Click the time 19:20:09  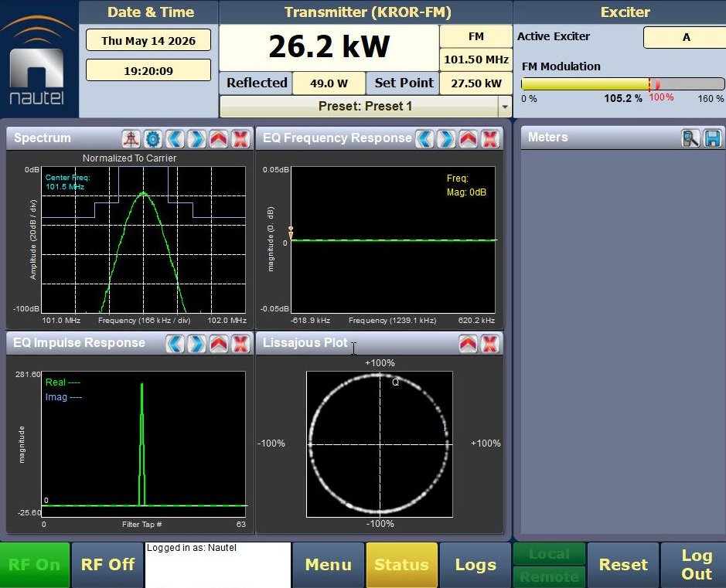coord(148,70)
